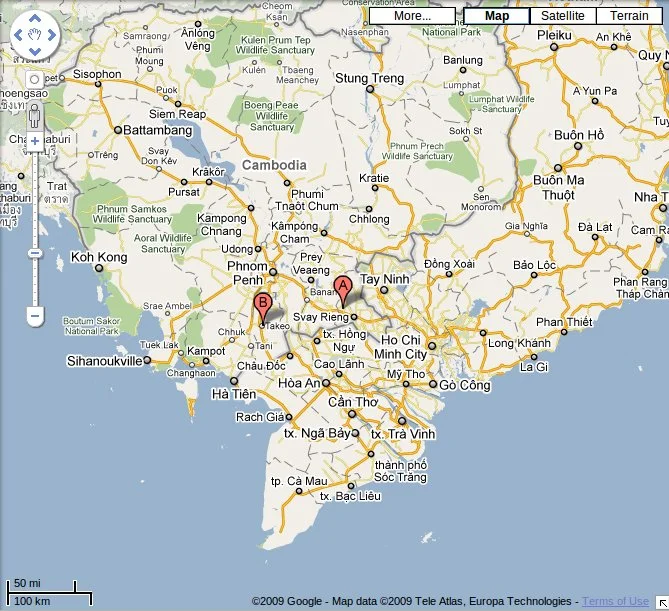This screenshot has width=669, height=611.
Task: Click the Boeng Peae Wildlife Sanctuary label
Action: point(271,116)
